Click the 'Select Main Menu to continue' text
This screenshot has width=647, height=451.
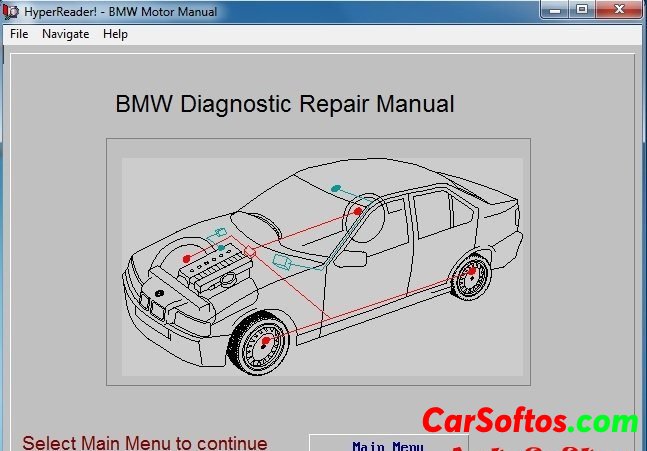(x=145, y=442)
